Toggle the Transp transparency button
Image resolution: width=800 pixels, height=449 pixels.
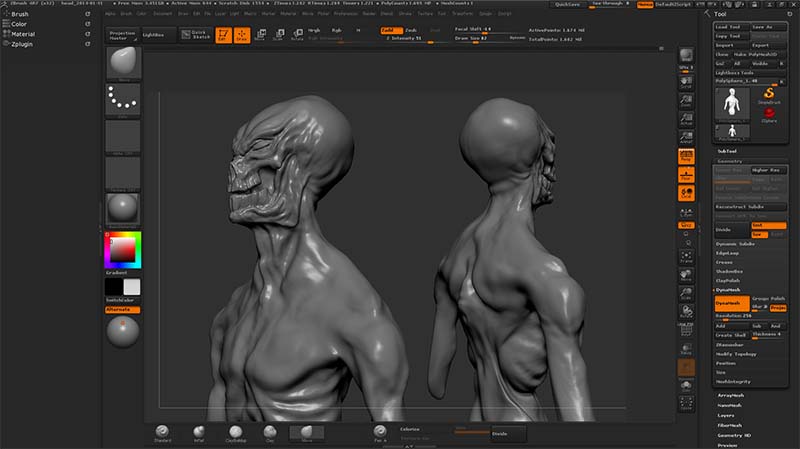coord(686,350)
